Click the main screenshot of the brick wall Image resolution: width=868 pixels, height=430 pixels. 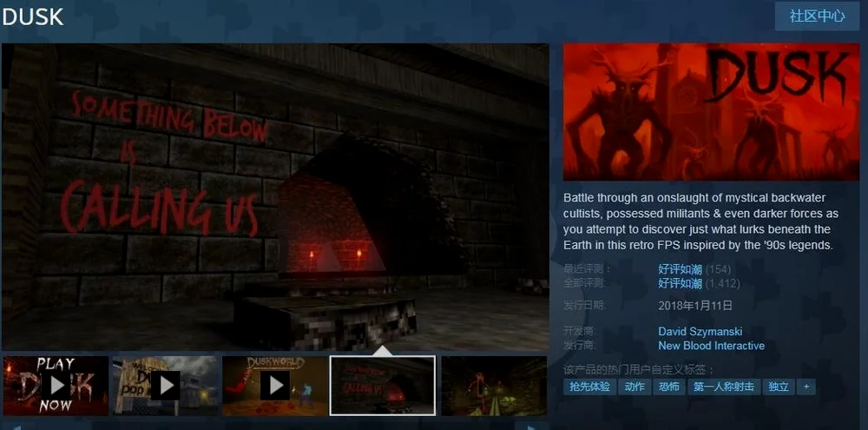point(275,196)
